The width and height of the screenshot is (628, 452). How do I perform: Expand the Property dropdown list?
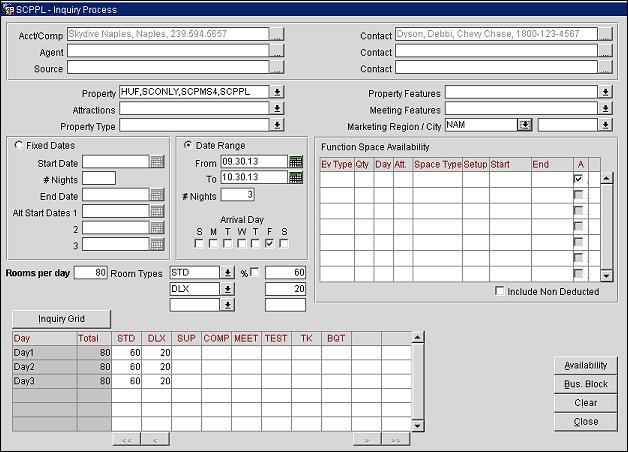click(x=277, y=92)
